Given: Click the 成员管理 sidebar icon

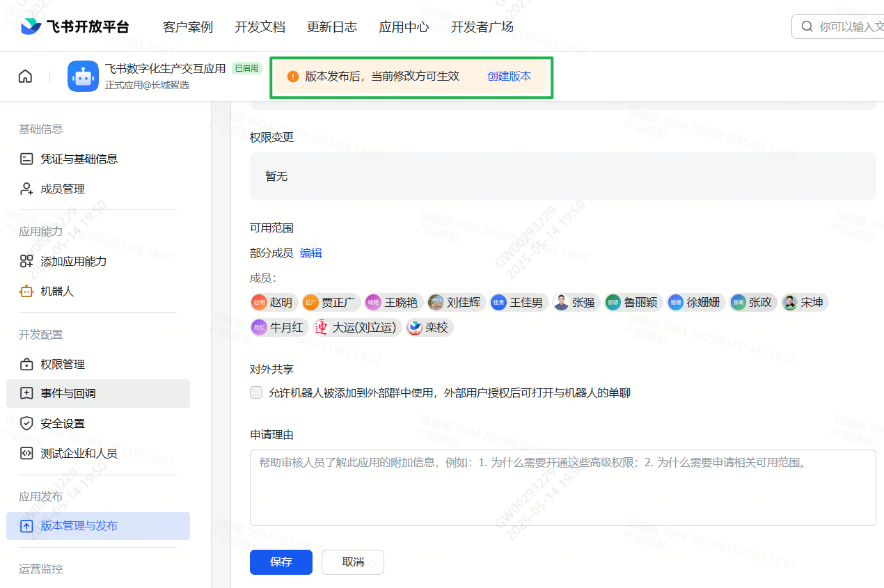Looking at the screenshot, I should pos(26,189).
